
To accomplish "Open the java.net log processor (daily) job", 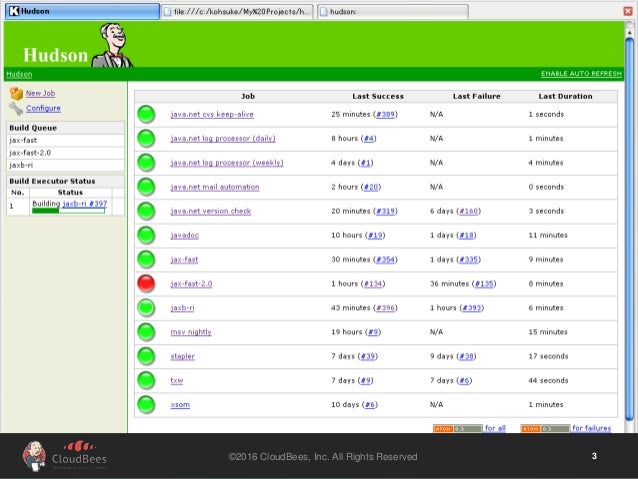I will pos(223,138).
